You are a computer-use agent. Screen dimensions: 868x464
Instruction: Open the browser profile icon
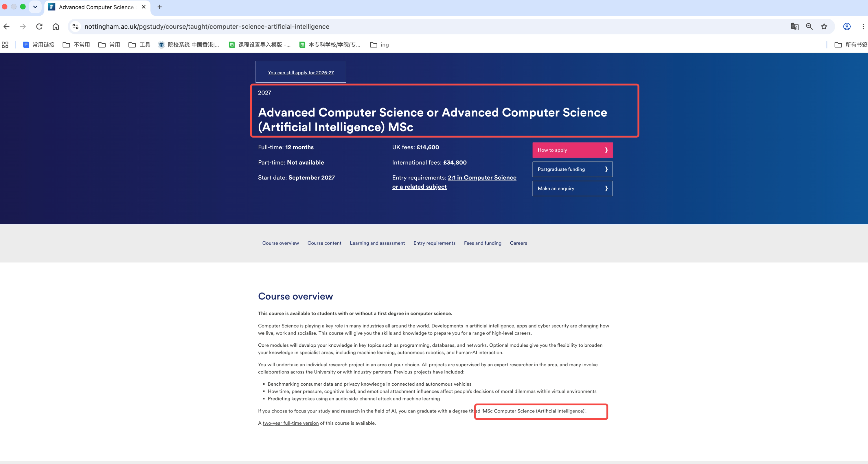click(847, 27)
